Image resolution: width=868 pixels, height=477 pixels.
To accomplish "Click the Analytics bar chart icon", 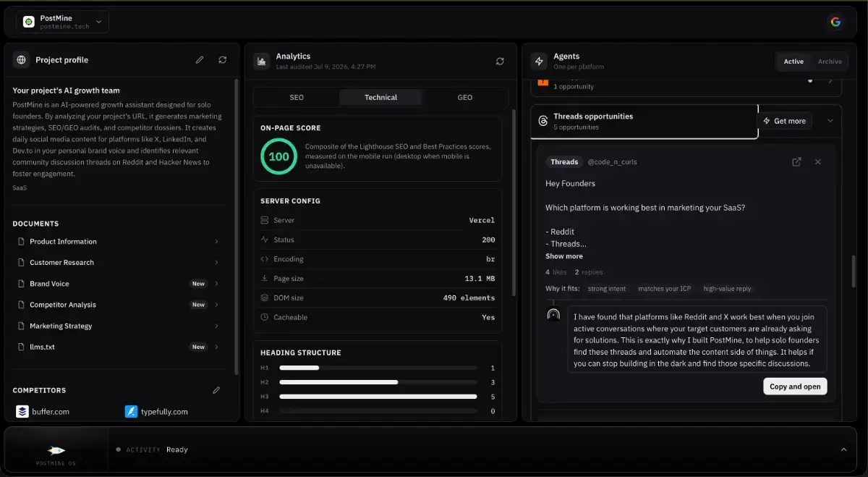I will tap(261, 62).
